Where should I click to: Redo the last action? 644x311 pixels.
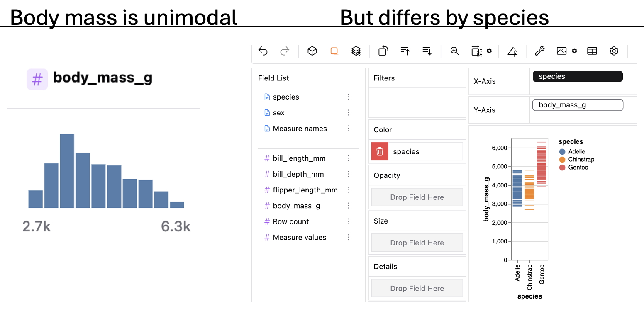(285, 51)
